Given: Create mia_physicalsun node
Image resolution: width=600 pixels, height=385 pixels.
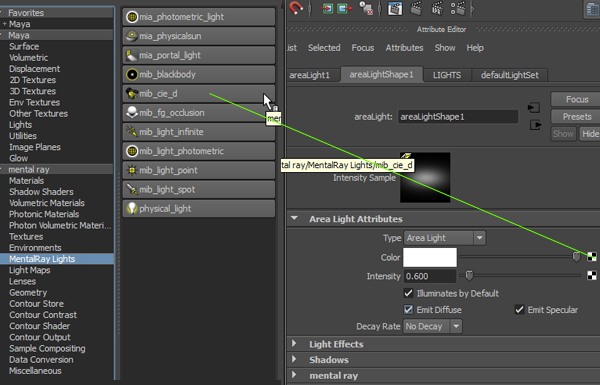Looking at the screenshot, I should pyautogui.click(x=199, y=36).
